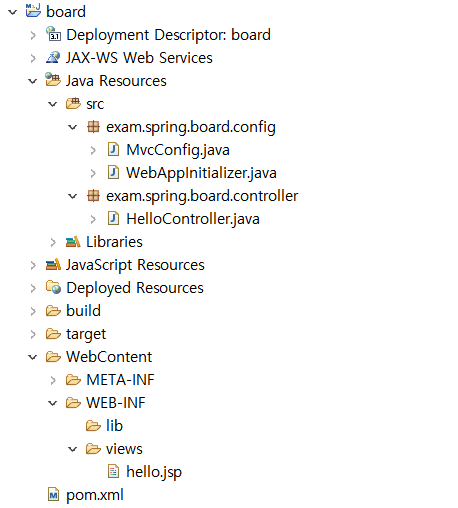The image size is (458, 508).
Task: Expand the WebAppInitializer.java arrow
Action: click(x=93, y=173)
